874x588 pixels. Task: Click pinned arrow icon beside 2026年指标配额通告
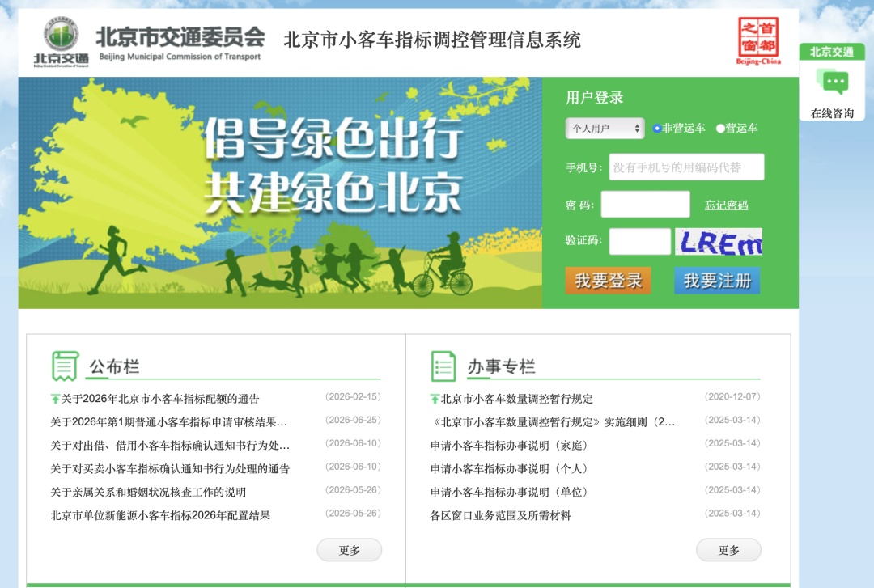coord(55,399)
